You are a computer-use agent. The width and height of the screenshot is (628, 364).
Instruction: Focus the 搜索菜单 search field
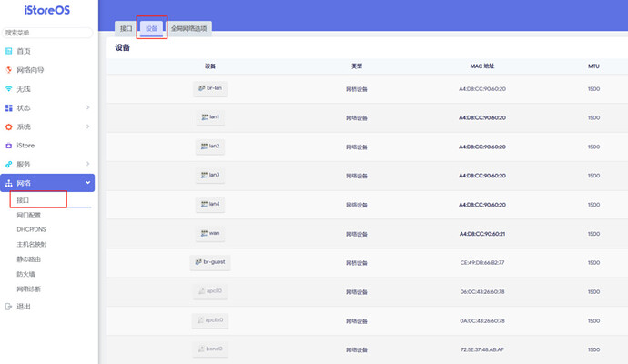(x=47, y=33)
